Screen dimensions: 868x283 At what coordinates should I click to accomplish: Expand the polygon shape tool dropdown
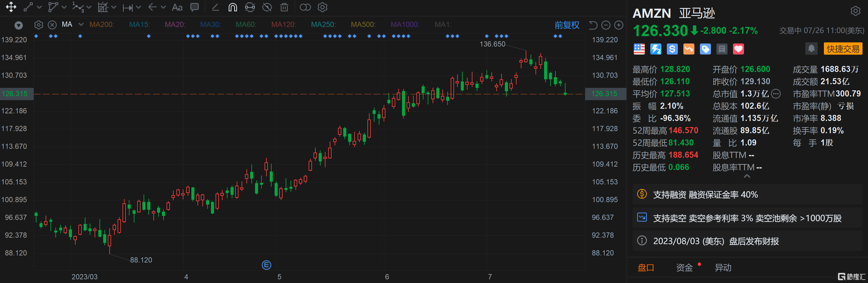[64, 7]
